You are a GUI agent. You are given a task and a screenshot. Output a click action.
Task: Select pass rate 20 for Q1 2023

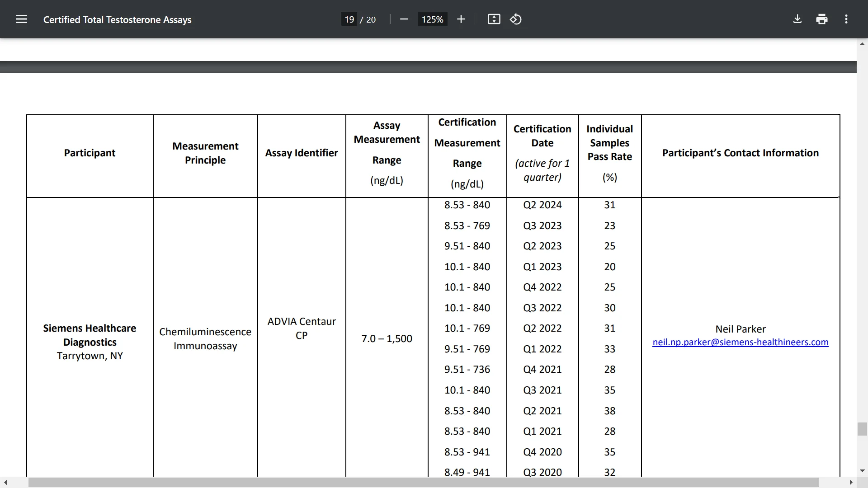[x=610, y=267]
